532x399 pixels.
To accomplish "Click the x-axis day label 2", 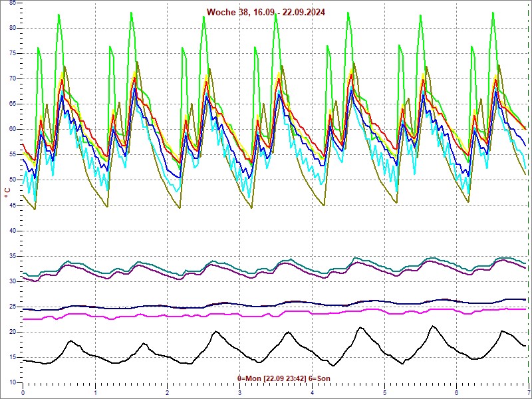I will 168,393.
